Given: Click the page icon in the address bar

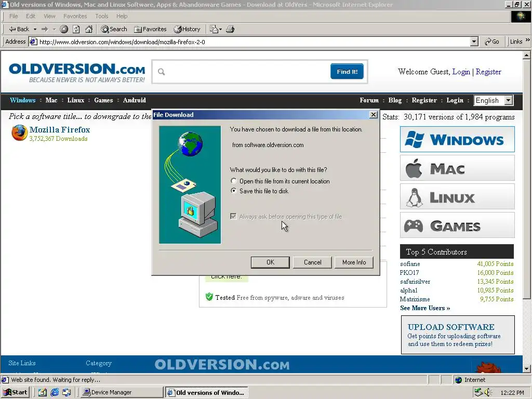Looking at the screenshot, I should click(x=33, y=42).
